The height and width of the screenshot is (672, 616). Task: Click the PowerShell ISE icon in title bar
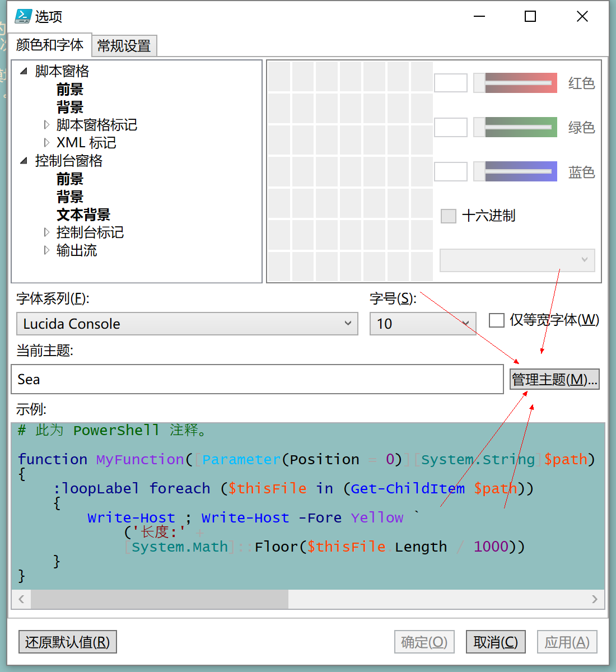click(x=23, y=17)
